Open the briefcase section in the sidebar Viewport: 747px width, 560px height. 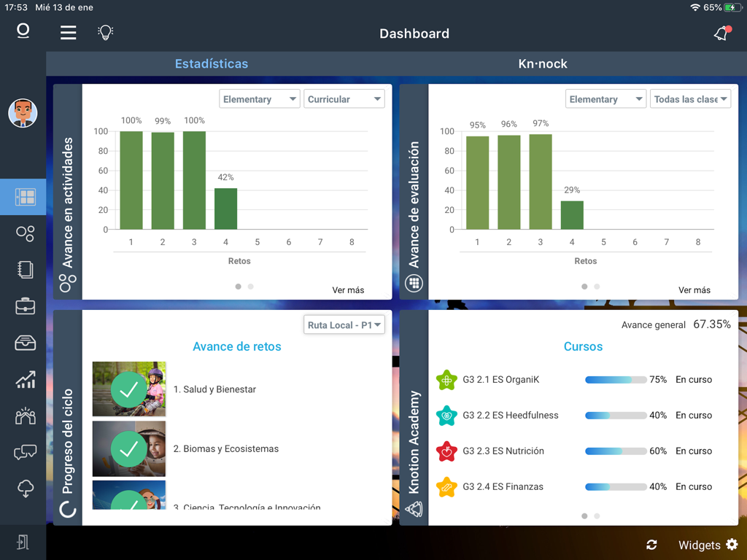pos(24,306)
